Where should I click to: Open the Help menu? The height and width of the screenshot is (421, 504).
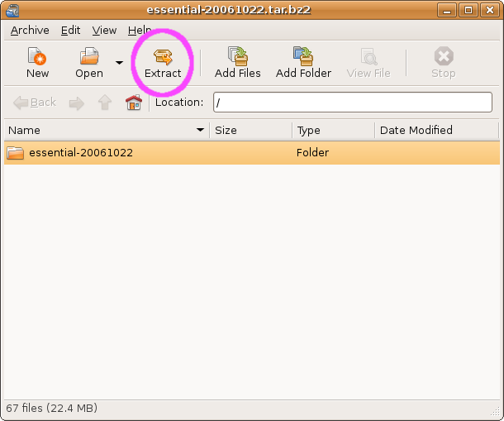(139, 31)
